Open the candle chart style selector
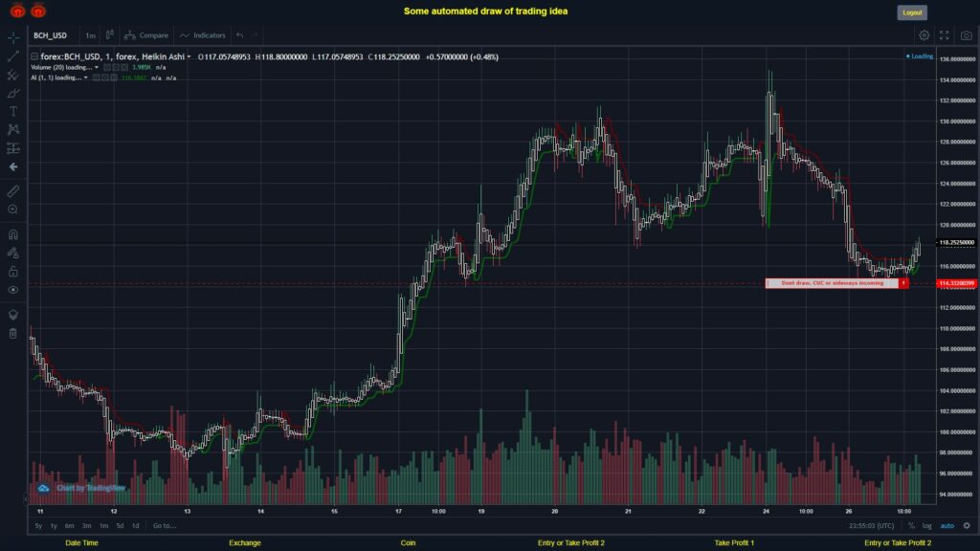This screenshot has width=980, height=551. click(x=109, y=35)
